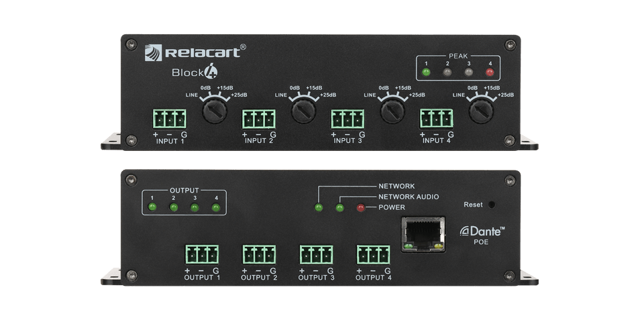Click the PEAK LED 2 indicator

447,72
